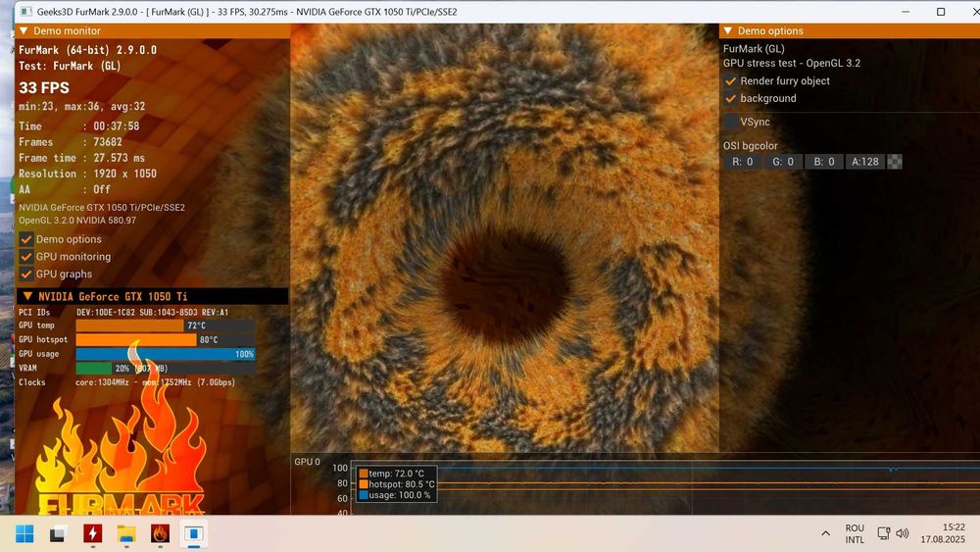
Task: Click the GPU hotspot 80°C bar
Action: coord(165,340)
